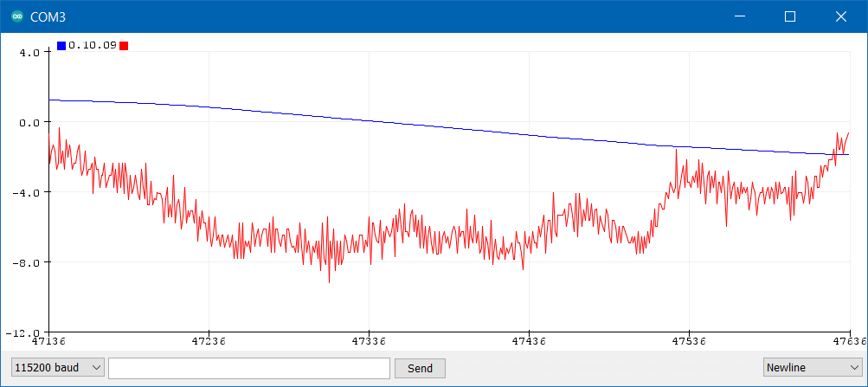Focus the serial message input field
This screenshot has width=868, height=387.
pyautogui.click(x=248, y=368)
